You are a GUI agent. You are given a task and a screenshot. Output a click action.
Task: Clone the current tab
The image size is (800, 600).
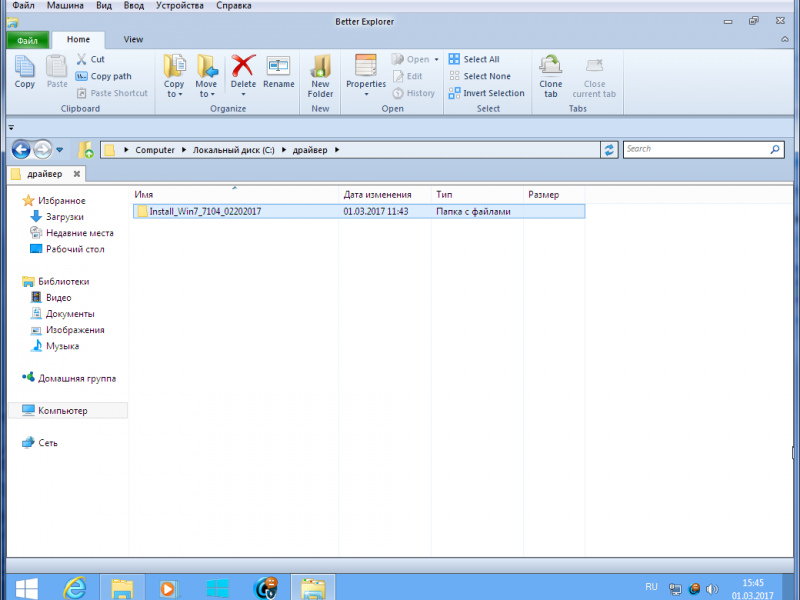551,76
